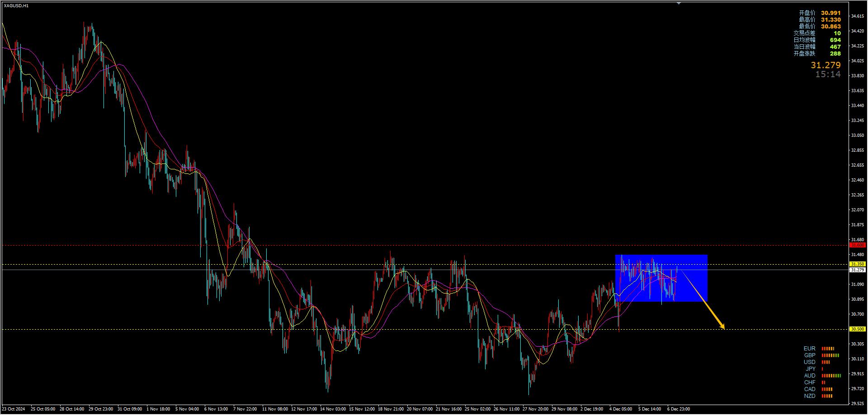Click the CAD currency strength label
Screen dimensions: 868x415
(809, 389)
